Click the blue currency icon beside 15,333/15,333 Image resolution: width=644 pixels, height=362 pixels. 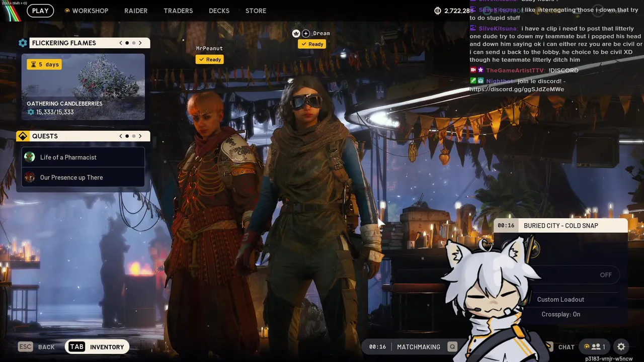(x=31, y=112)
